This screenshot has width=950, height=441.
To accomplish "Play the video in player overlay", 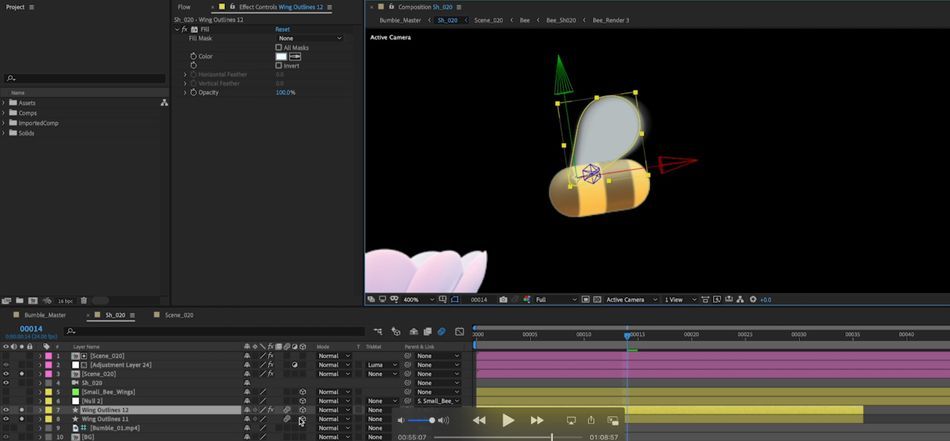I will click(508, 420).
